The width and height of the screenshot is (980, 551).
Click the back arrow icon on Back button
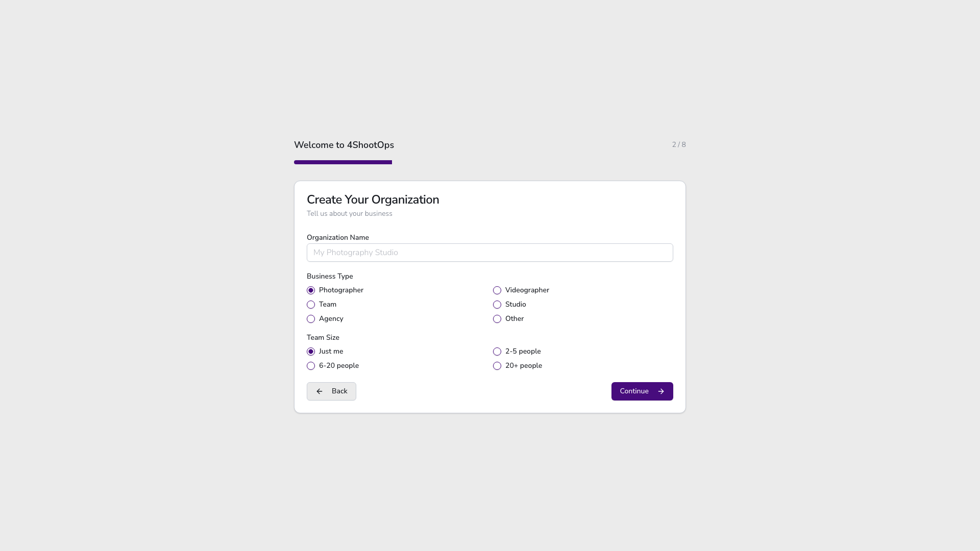click(x=320, y=391)
